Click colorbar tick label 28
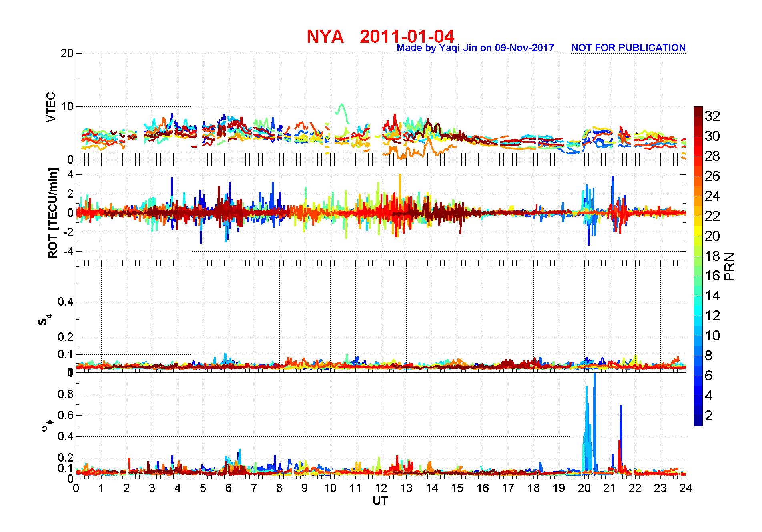 (712, 156)
